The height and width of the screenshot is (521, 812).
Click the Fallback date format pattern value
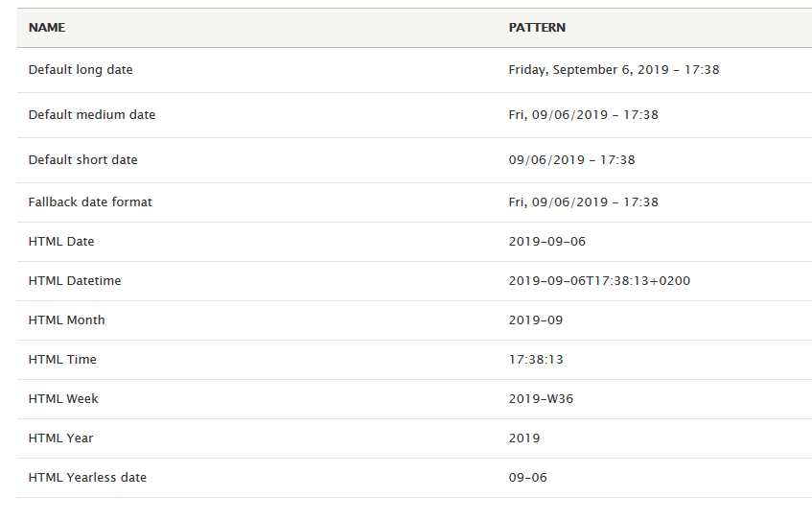[x=583, y=202]
